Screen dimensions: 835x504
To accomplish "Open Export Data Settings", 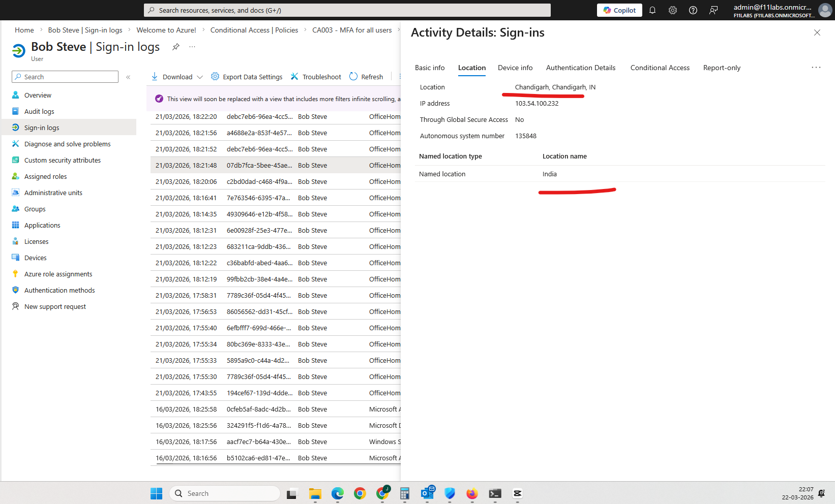I will [247, 77].
